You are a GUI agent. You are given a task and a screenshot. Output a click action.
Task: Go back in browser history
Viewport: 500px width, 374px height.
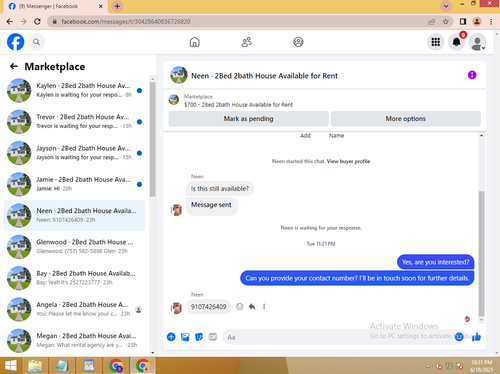coord(9,22)
